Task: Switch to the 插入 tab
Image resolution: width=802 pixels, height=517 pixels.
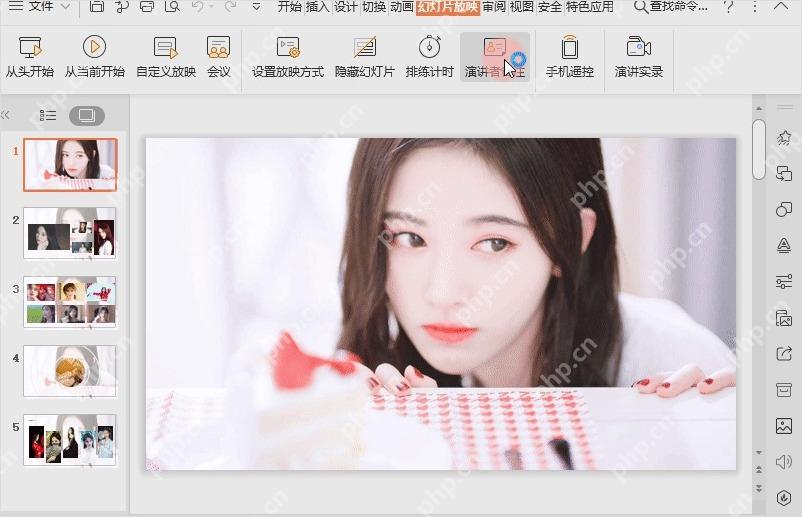Action: pos(318,7)
